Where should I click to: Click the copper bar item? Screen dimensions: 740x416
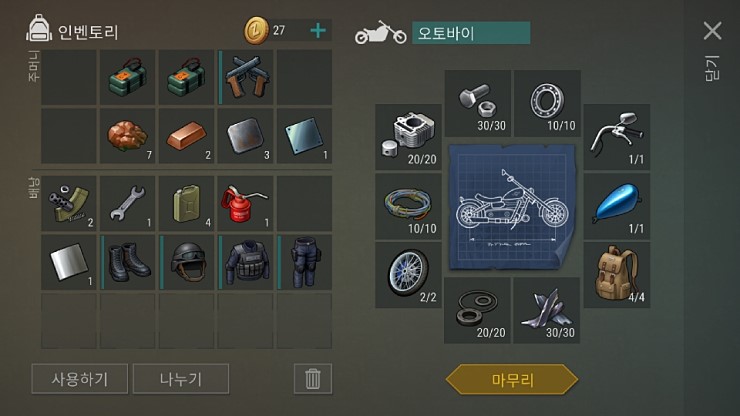click(186, 136)
